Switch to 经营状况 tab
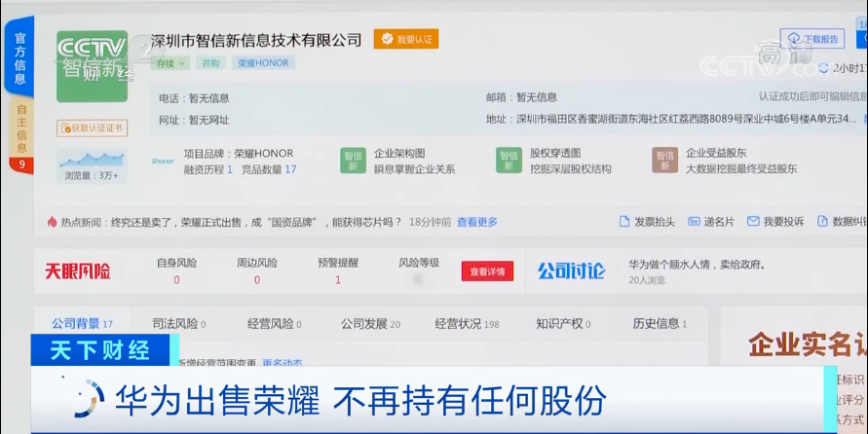 tap(467, 324)
